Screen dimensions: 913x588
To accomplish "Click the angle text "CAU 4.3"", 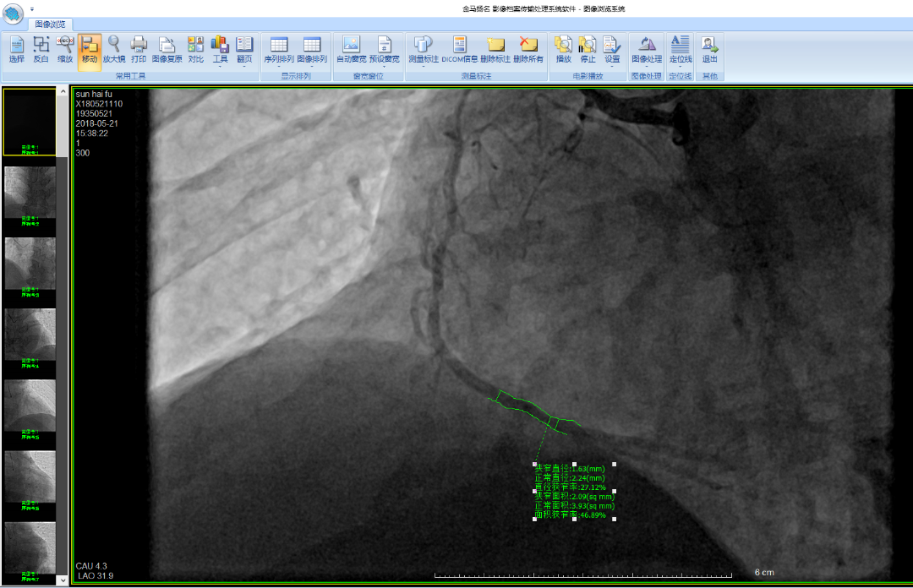I will point(91,566).
